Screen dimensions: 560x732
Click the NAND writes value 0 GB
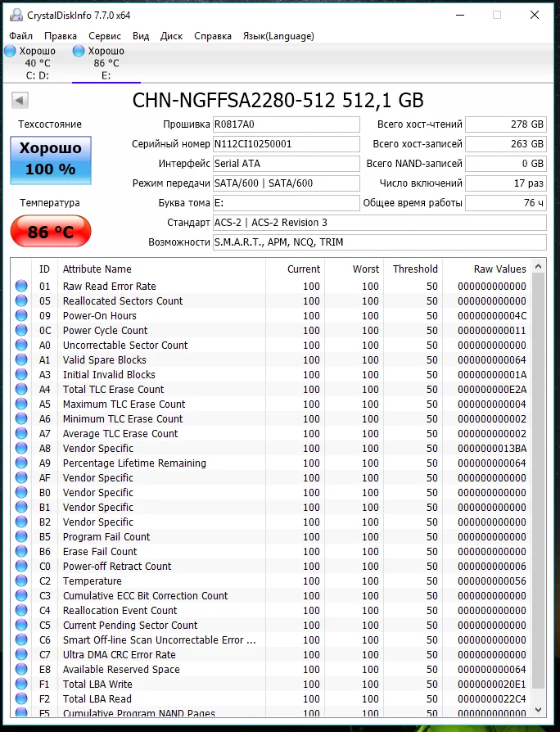(506, 164)
